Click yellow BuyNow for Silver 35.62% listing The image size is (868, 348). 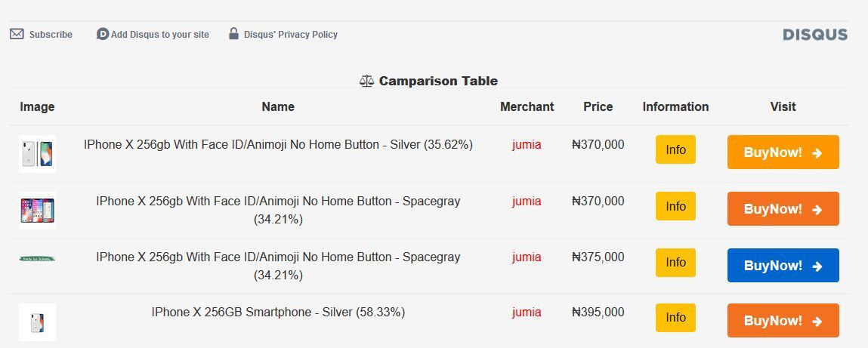(783, 152)
